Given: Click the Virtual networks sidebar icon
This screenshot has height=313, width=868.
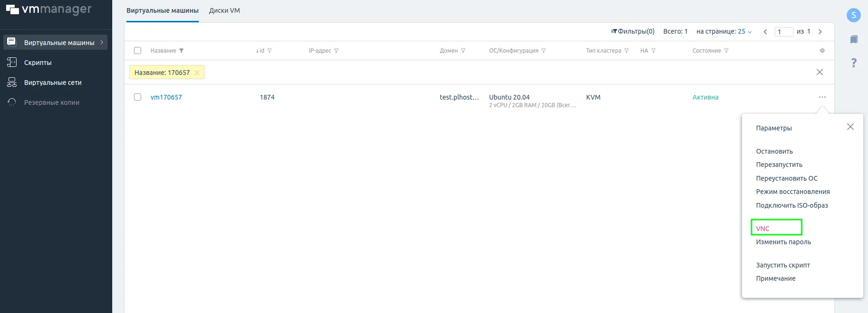Looking at the screenshot, I should tap(12, 83).
